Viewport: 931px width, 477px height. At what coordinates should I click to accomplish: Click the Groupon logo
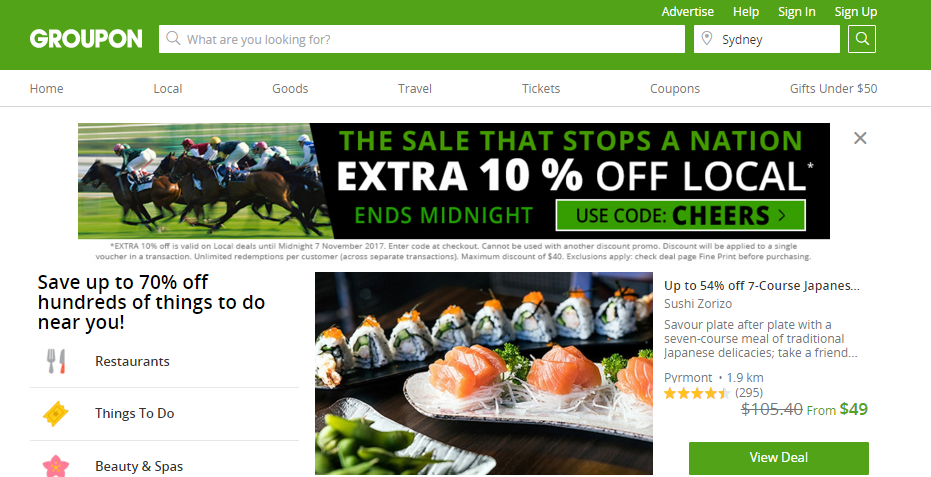point(86,39)
